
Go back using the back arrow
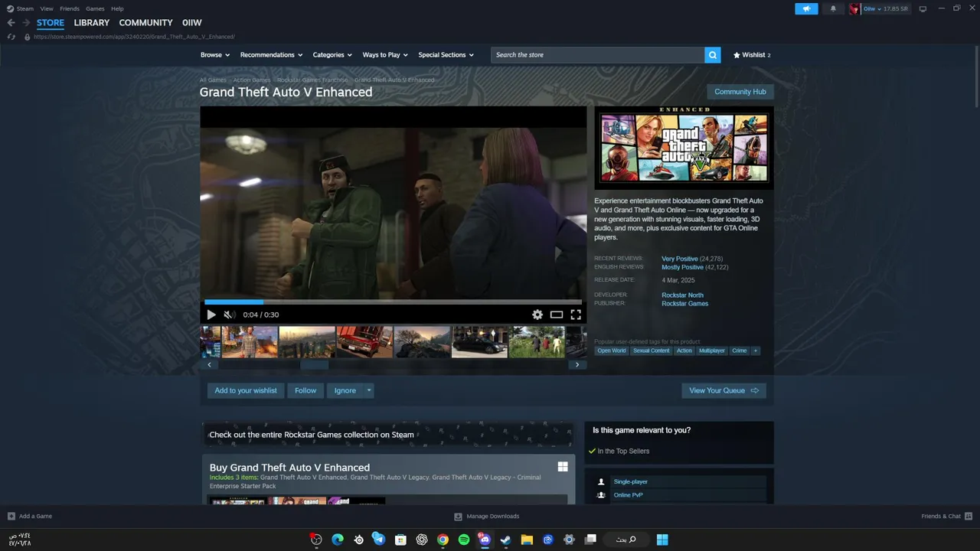point(11,23)
